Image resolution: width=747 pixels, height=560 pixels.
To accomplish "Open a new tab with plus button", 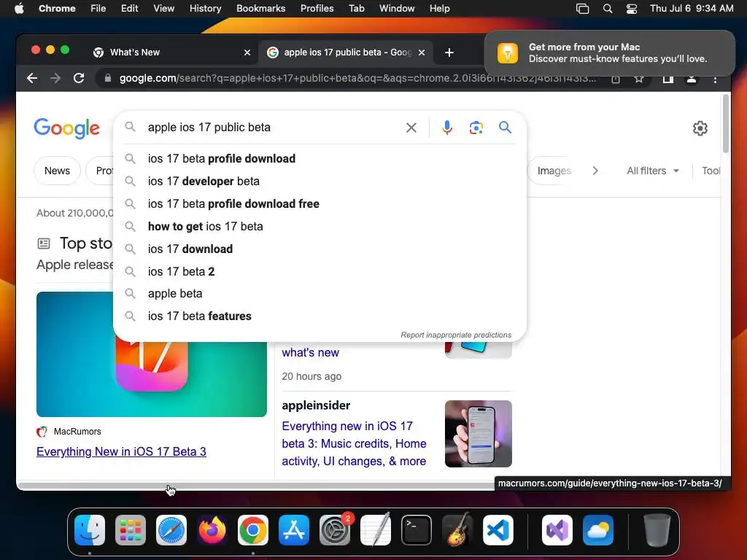I will [449, 52].
